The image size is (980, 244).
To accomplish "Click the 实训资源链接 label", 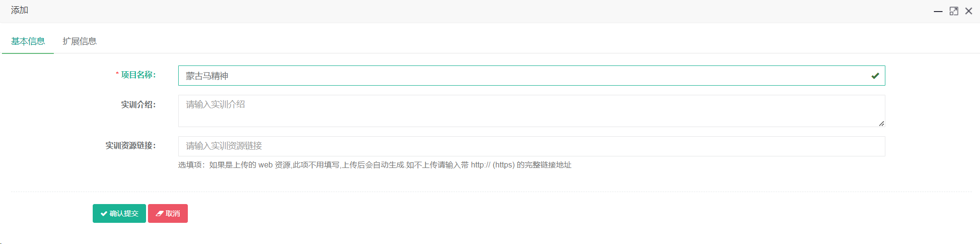I will [x=131, y=146].
